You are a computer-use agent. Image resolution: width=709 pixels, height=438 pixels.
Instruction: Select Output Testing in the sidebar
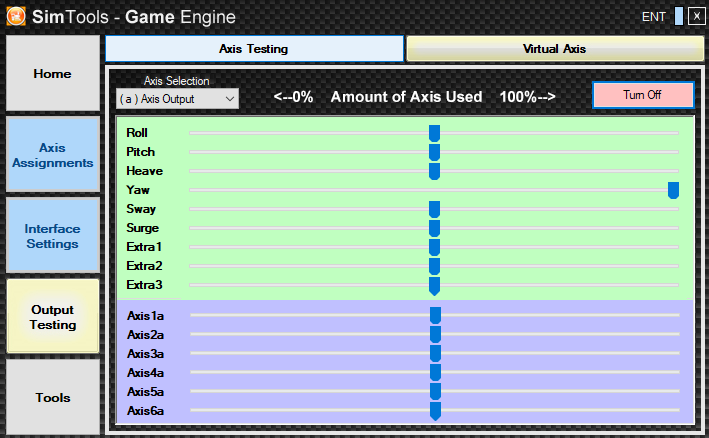click(53, 317)
